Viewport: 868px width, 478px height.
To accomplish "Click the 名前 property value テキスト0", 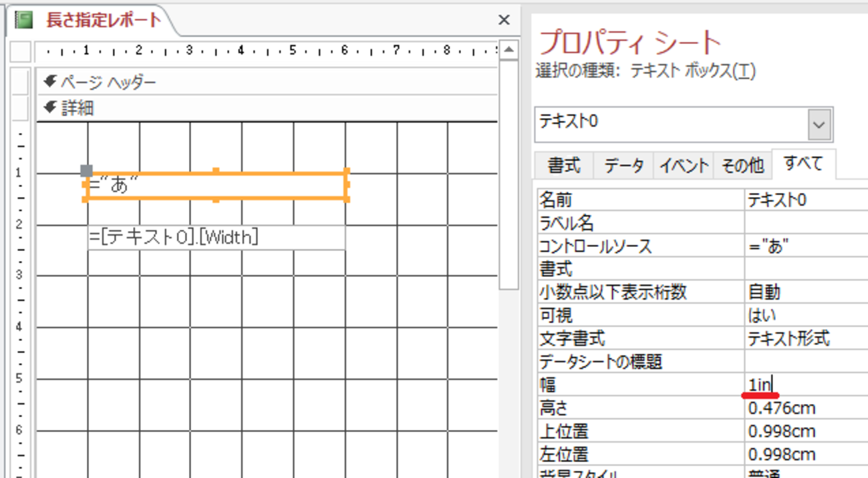I will pos(806,200).
